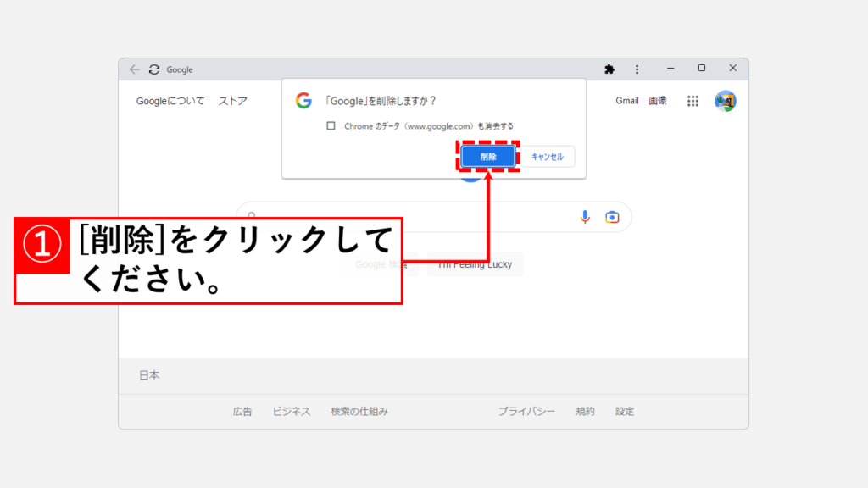Reload the page with the refresh icon

coord(154,69)
